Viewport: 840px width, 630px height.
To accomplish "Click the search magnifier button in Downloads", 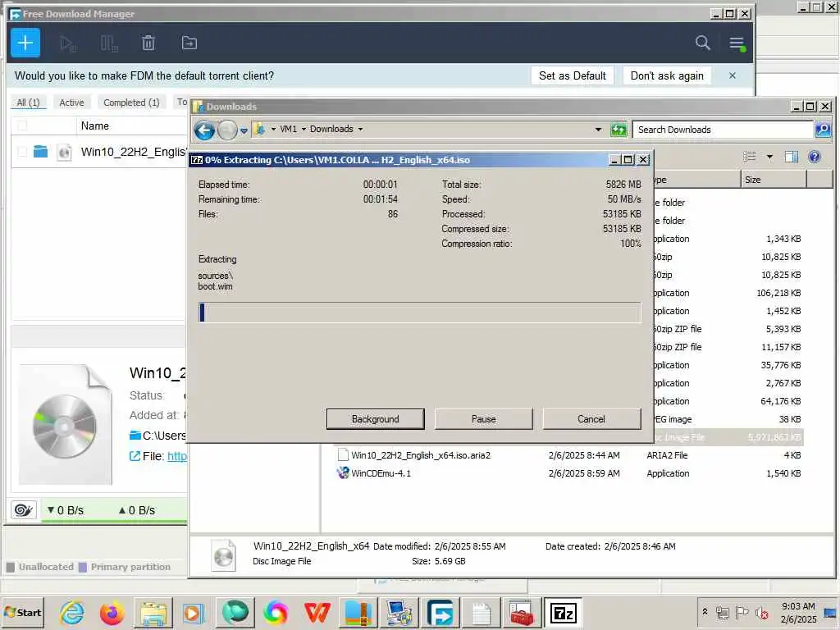I will click(x=822, y=129).
